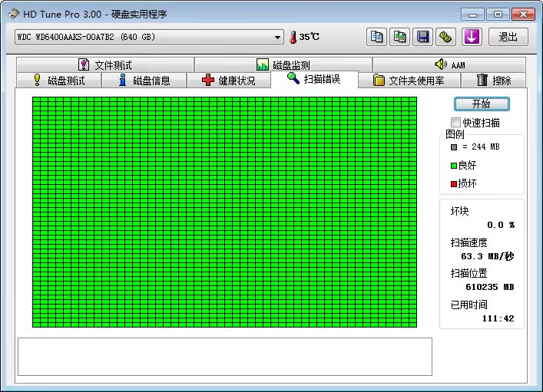Switch to the 擦除 tab
Viewport: 543px width, 392px height.
pyautogui.click(x=493, y=81)
